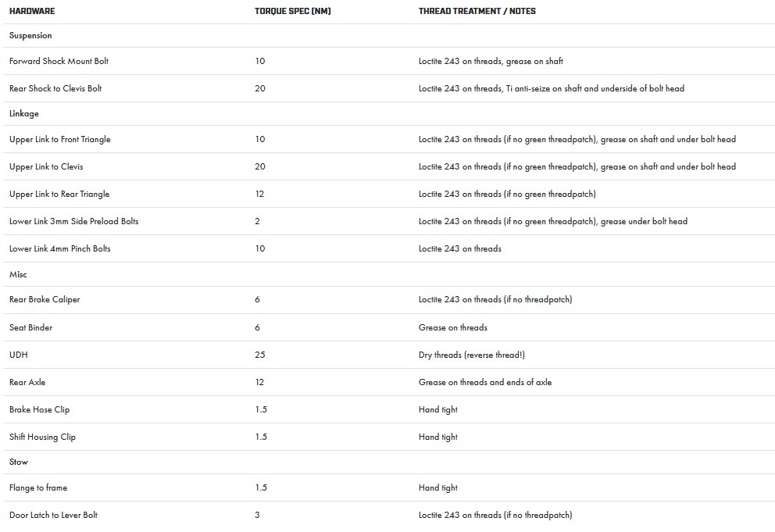Click the UDH torque value 25
775x532 pixels.
point(260,355)
